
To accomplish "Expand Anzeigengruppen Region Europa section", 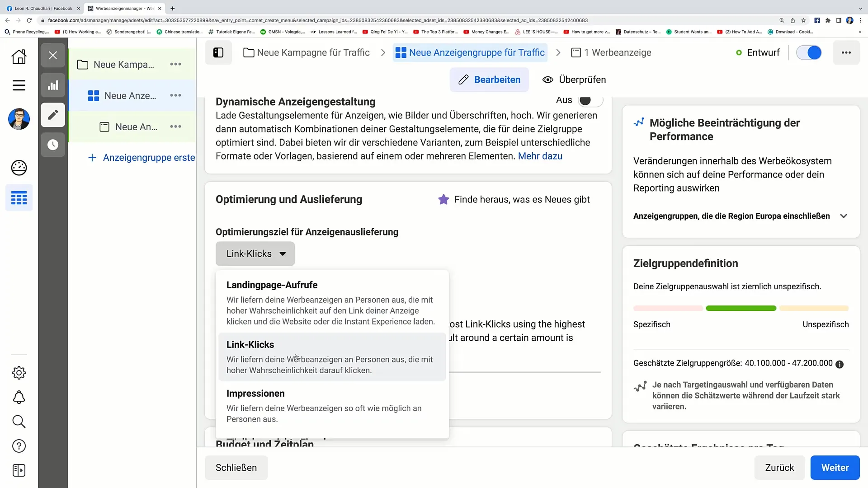I will point(843,216).
